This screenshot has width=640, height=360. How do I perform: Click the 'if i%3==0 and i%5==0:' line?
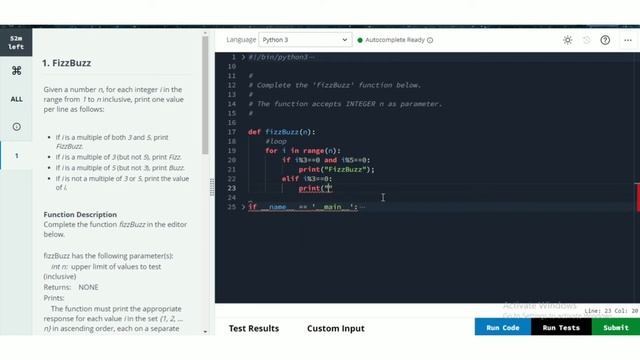pos(326,160)
